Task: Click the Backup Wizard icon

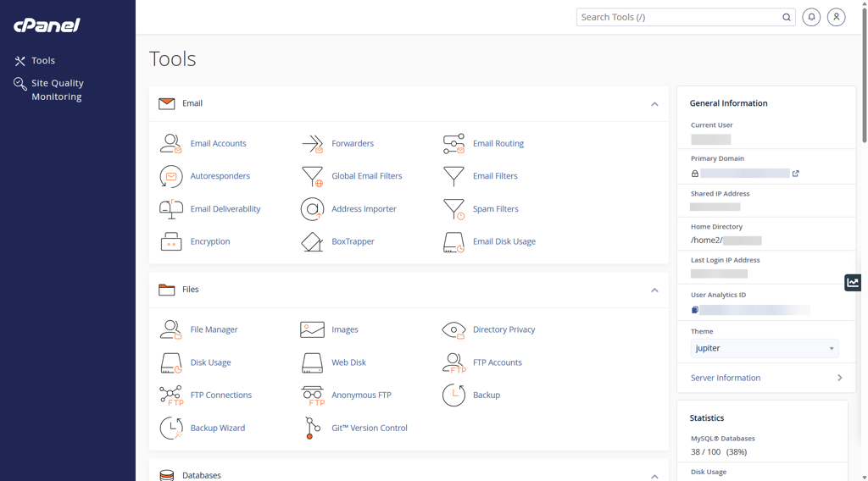Action: (x=170, y=428)
